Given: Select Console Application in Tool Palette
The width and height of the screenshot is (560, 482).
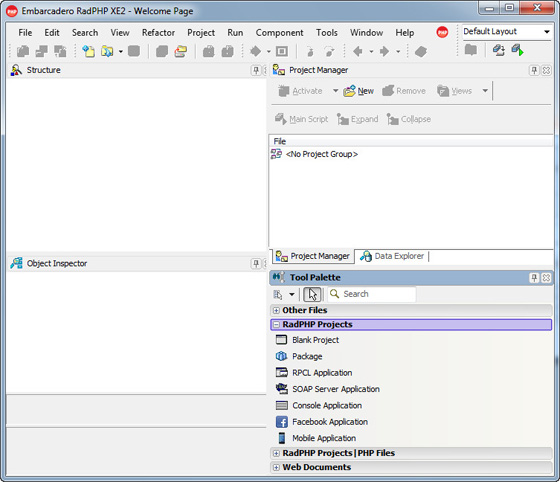Looking at the screenshot, I should pyautogui.click(x=319, y=406).
